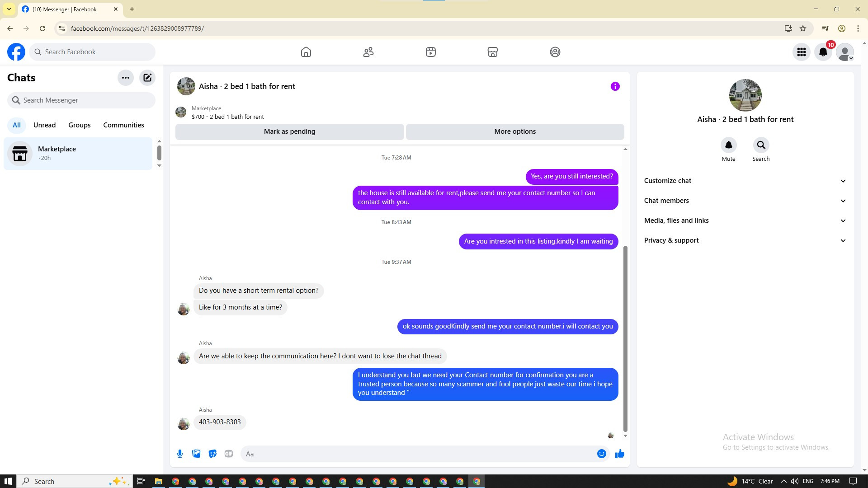Switch to the Unread chats tab
This screenshot has width=868, height=488.
(44, 125)
